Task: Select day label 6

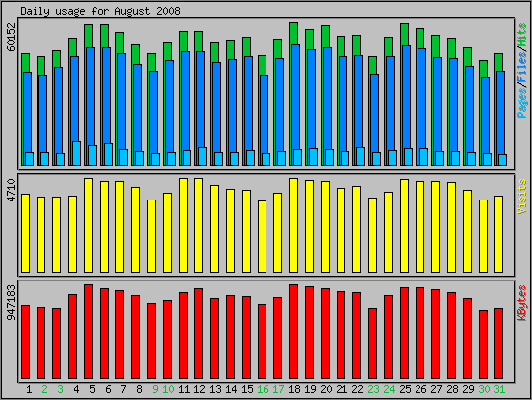Action: pos(108,389)
